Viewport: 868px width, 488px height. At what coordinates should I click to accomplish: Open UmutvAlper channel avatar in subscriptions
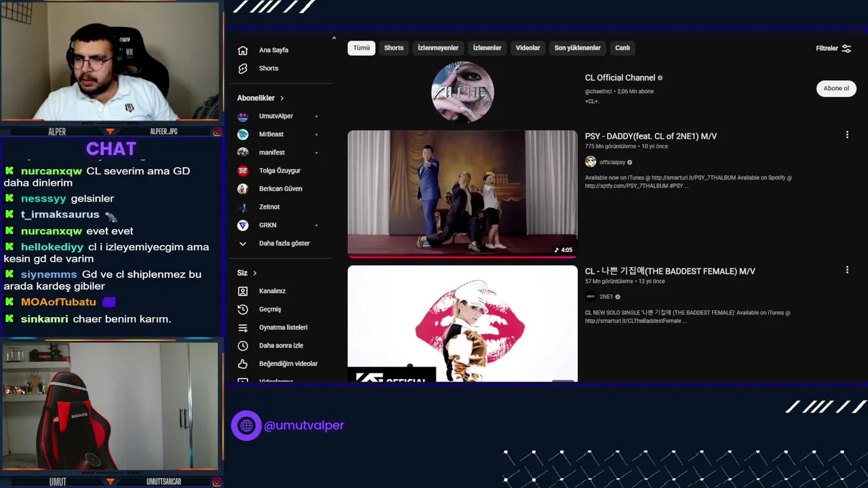tap(243, 116)
